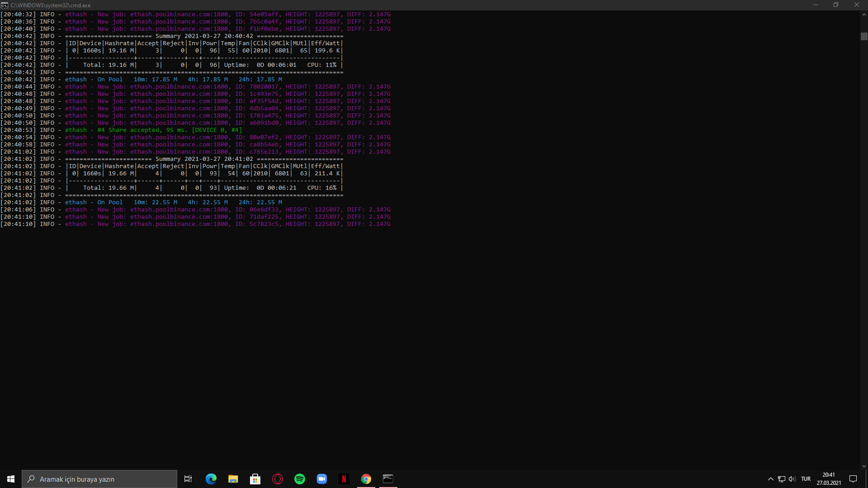
Task: Launch Microsoft Edge from the taskbar
Action: [x=211, y=479]
